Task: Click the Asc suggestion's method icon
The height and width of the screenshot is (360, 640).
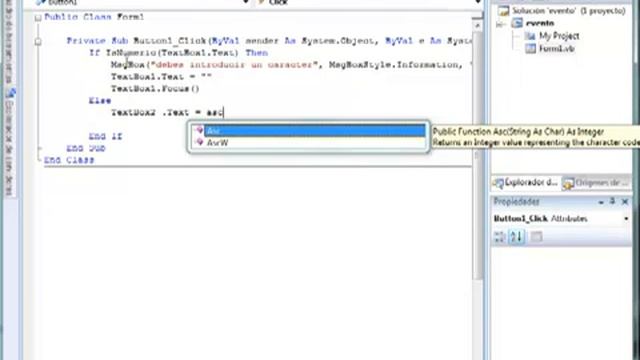Action: [x=199, y=130]
